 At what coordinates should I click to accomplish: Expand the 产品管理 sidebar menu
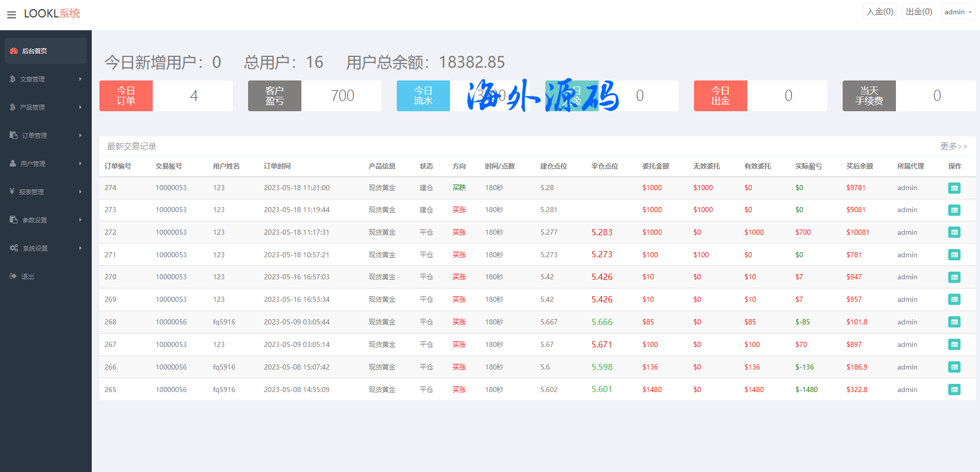(x=45, y=107)
